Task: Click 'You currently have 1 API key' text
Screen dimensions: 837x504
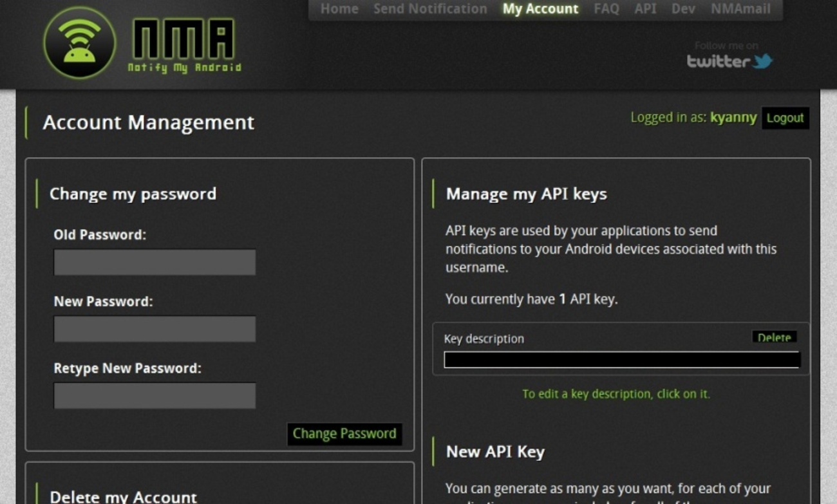Action: coord(531,299)
